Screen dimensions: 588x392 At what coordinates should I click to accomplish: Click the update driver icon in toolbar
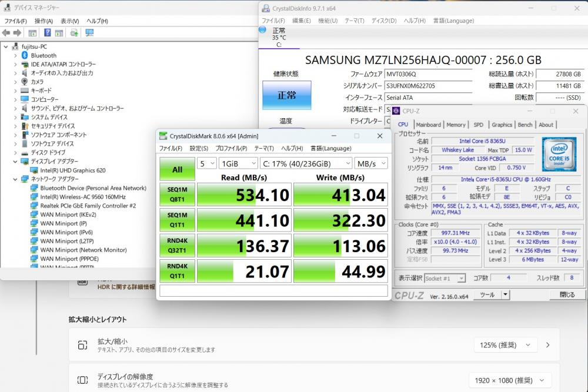tap(74, 33)
